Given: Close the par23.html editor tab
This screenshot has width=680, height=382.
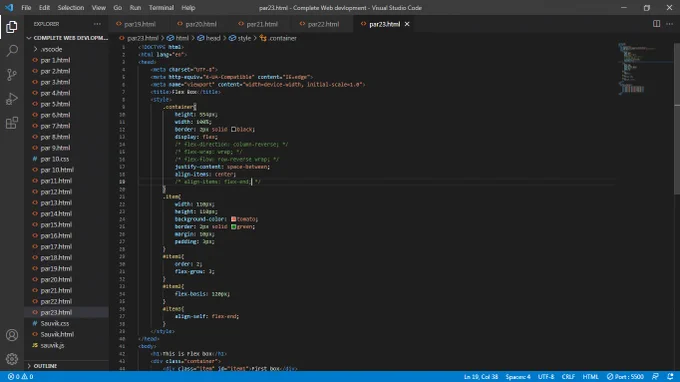Looking at the screenshot, I should (x=407, y=24).
